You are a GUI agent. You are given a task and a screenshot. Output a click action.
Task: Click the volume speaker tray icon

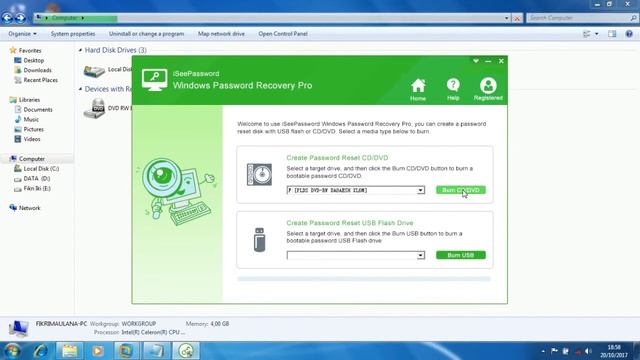(588, 351)
